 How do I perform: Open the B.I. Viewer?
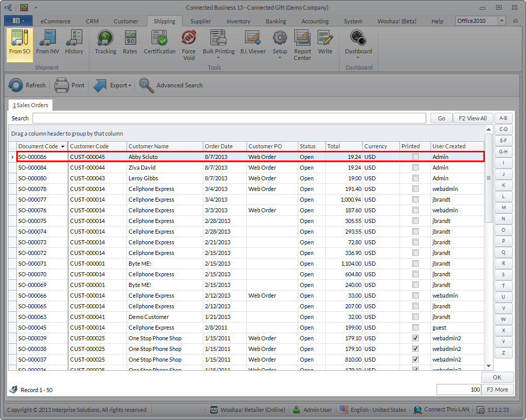point(253,42)
